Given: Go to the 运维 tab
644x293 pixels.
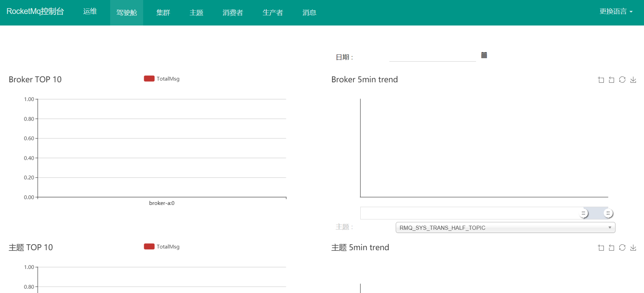Looking at the screenshot, I should [x=90, y=11].
